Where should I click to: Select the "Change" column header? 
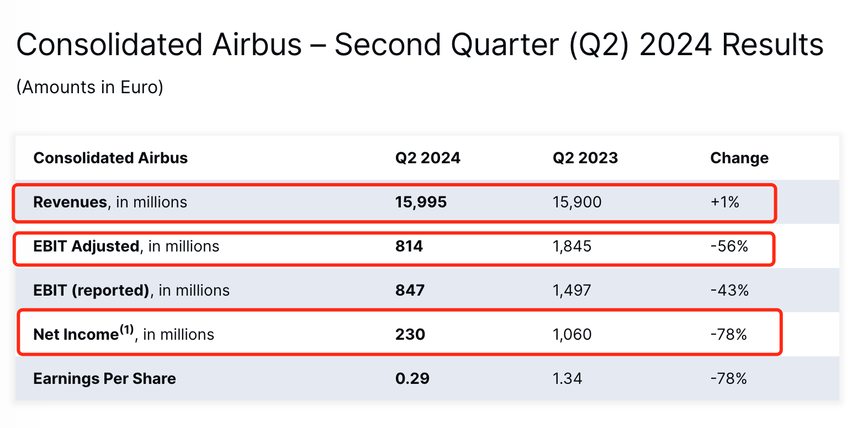(739, 158)
